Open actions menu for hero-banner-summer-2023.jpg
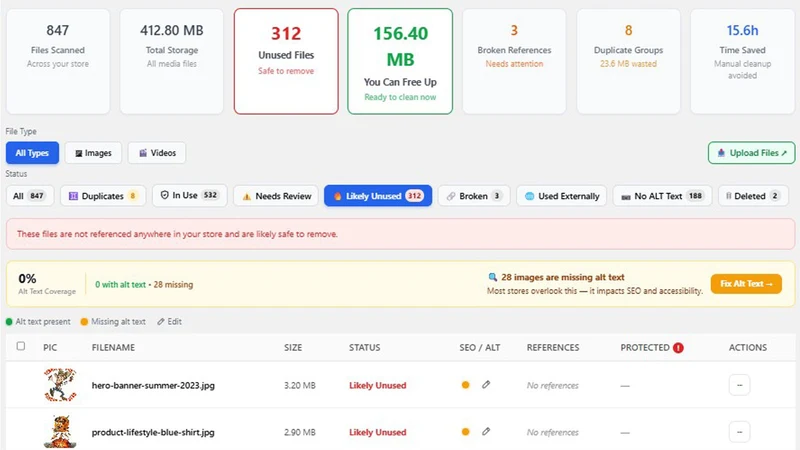The height and width of the screenshot is (450, 800). (x=739, y=385)
